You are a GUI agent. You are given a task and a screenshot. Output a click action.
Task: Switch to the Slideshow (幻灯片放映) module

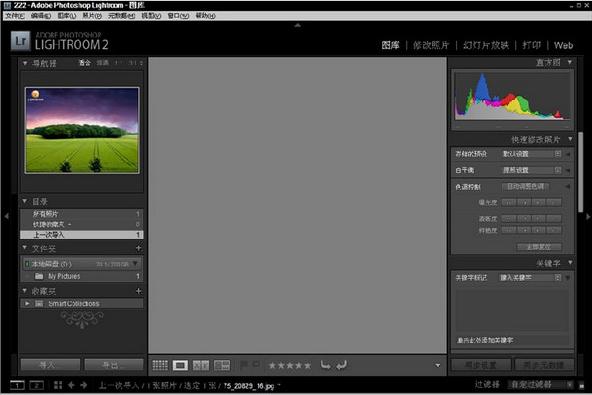point(486,45)
